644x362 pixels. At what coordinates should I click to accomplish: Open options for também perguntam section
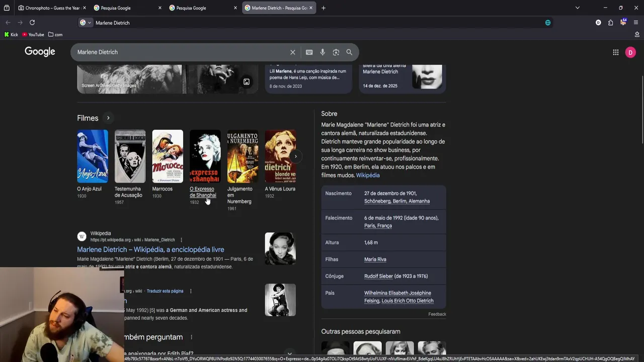tap(191, 337)
